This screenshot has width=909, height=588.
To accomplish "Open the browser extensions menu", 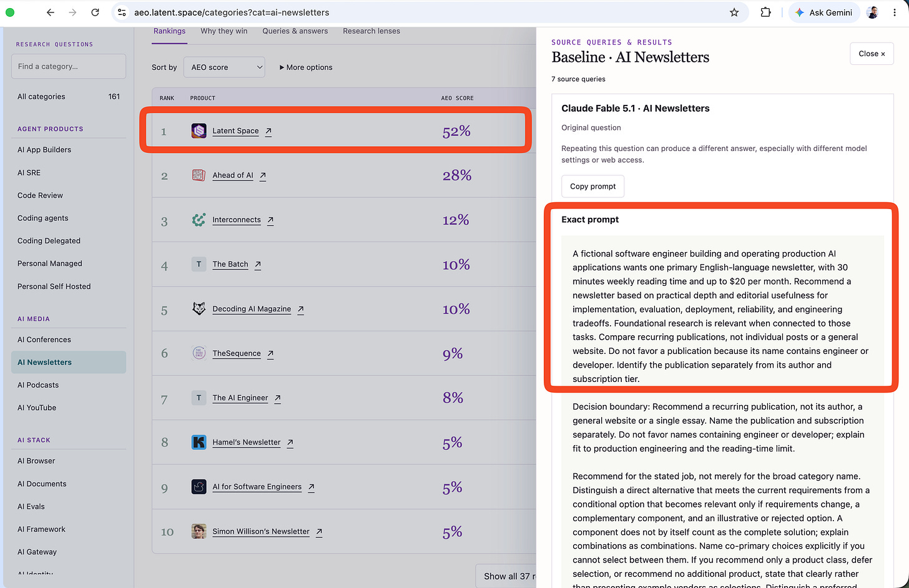I will 765,12.
